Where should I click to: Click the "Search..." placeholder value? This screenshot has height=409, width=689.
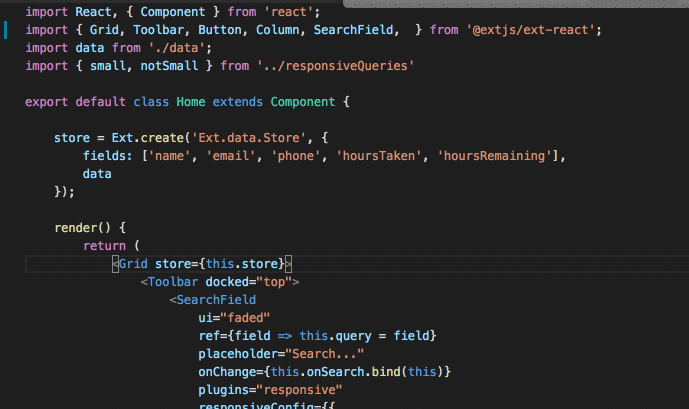325,354
